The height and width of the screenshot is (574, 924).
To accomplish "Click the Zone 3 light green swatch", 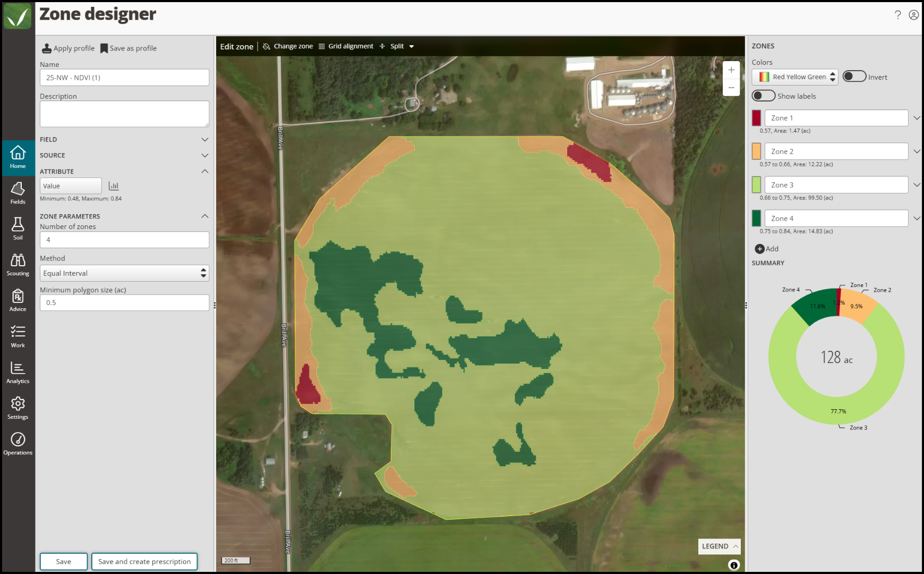I will click(757, 185).
